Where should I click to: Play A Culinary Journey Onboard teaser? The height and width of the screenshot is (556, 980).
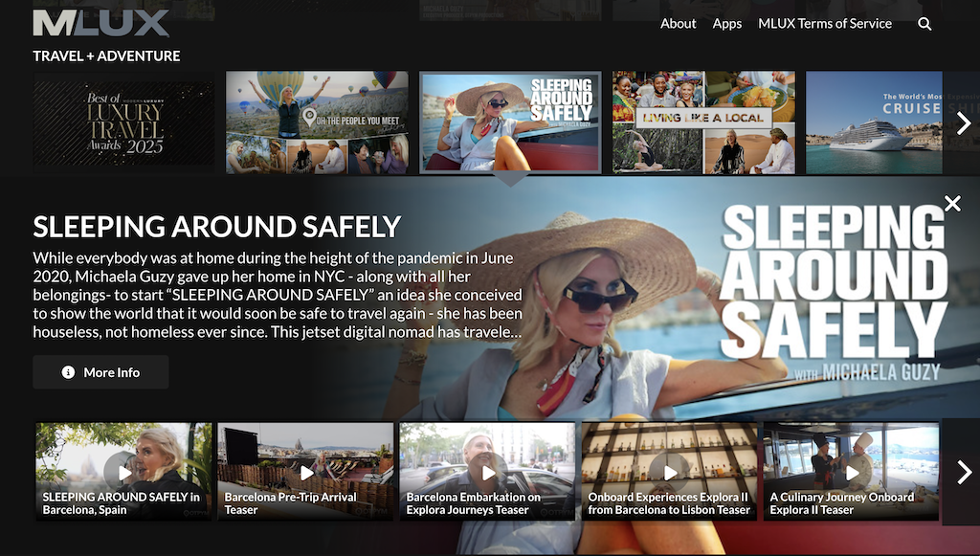click(851, 472)
